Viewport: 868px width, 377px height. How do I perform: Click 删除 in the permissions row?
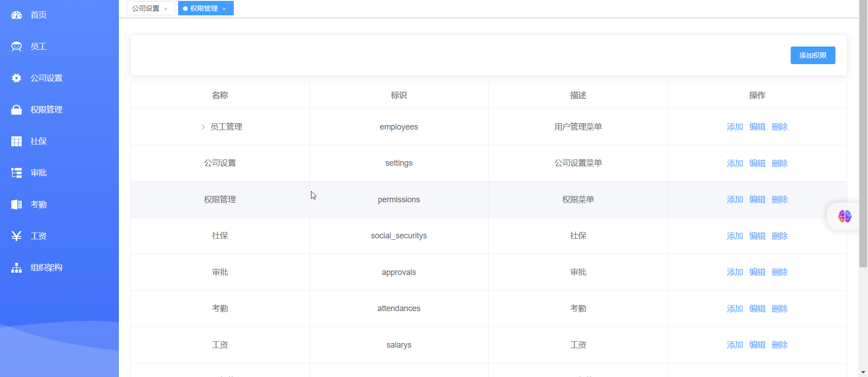coord(780,200)
